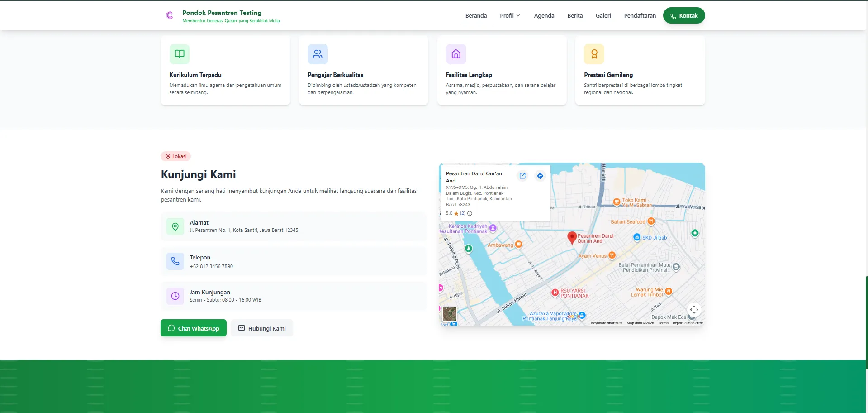The height and width of the screenshot is (413, 868).
Task: Click the Pondok Pesantren Testing logo icon
Action: [x=170, y=16]
